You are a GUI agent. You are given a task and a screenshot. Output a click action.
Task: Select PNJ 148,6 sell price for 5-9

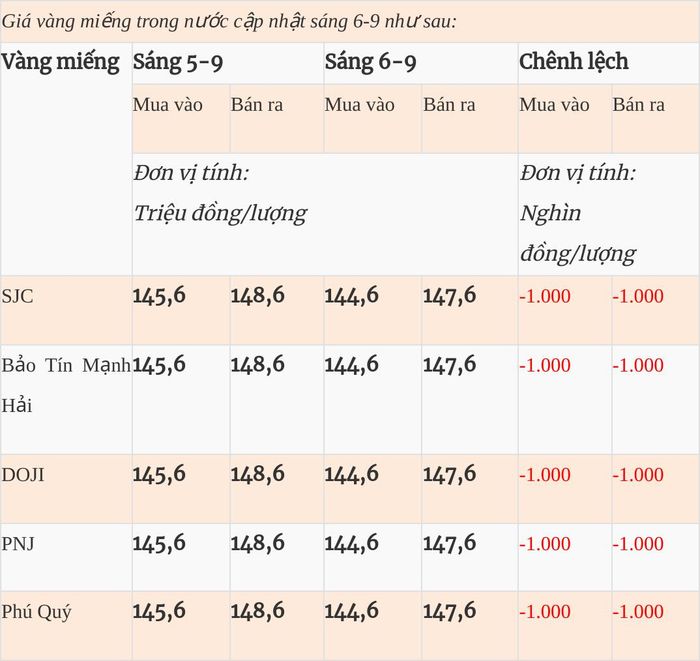pyautogui.click(x=258, y=544)
